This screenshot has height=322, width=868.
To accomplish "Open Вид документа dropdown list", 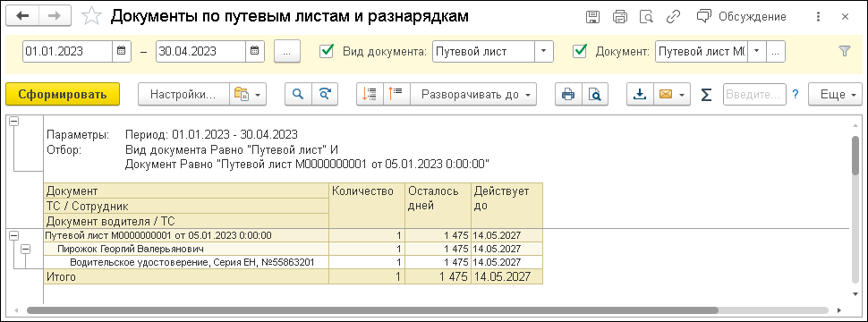I will tap(543, 51).
